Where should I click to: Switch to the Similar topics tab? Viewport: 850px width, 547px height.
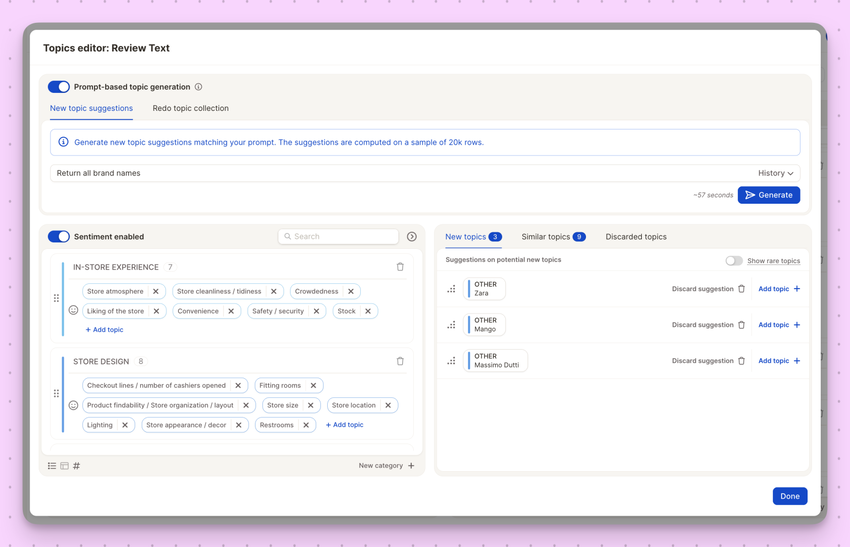point(553,237)
